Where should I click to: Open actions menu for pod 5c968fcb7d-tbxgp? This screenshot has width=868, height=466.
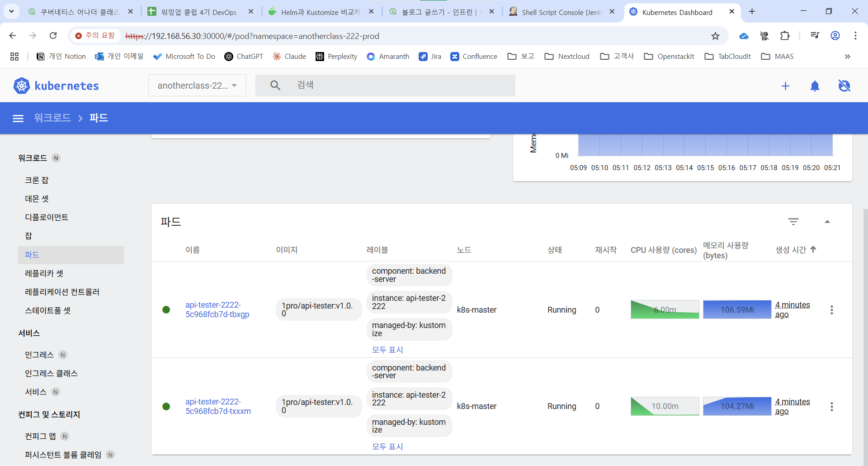(831, 310)
